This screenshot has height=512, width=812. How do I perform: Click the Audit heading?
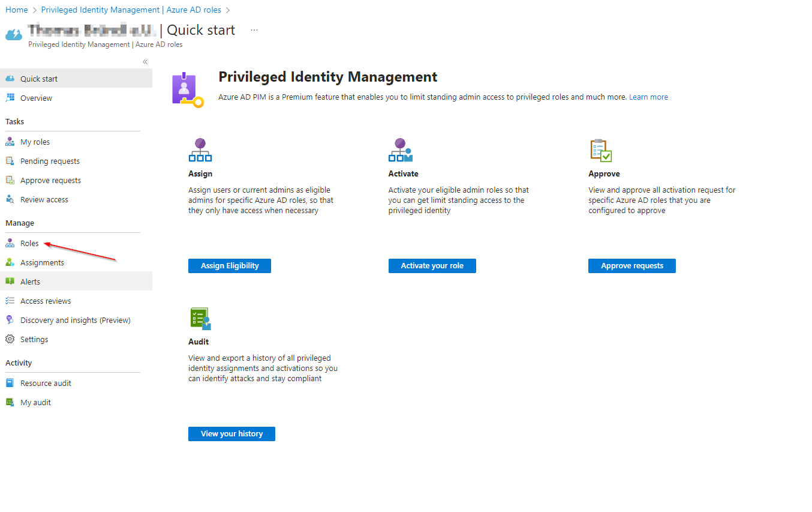click(199, 342)
